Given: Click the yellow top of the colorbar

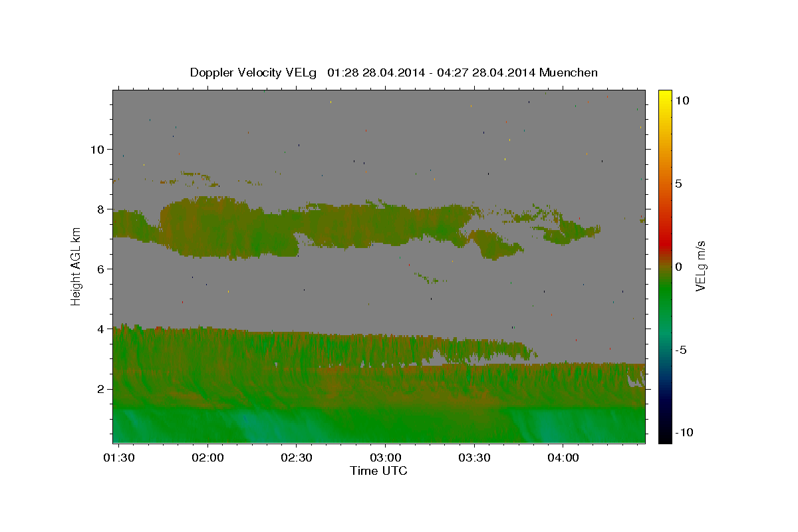Looking at the screenshot, I should (665, 95).
